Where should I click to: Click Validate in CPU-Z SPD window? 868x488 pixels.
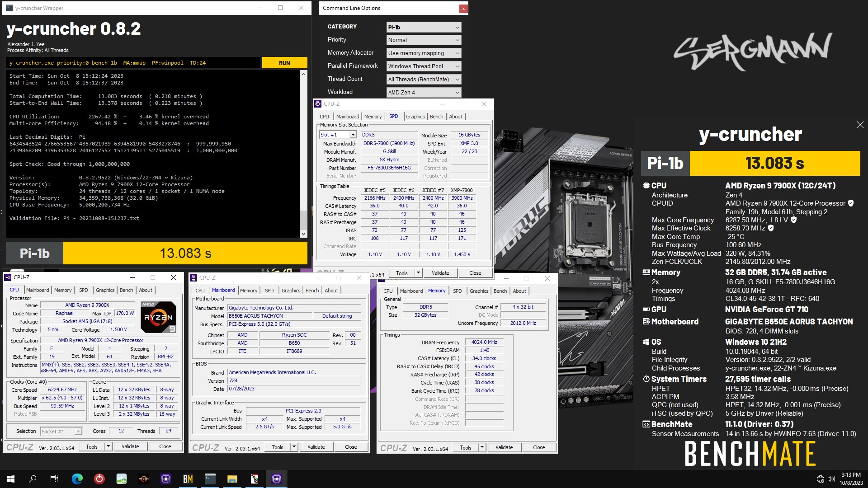(440, 273)
